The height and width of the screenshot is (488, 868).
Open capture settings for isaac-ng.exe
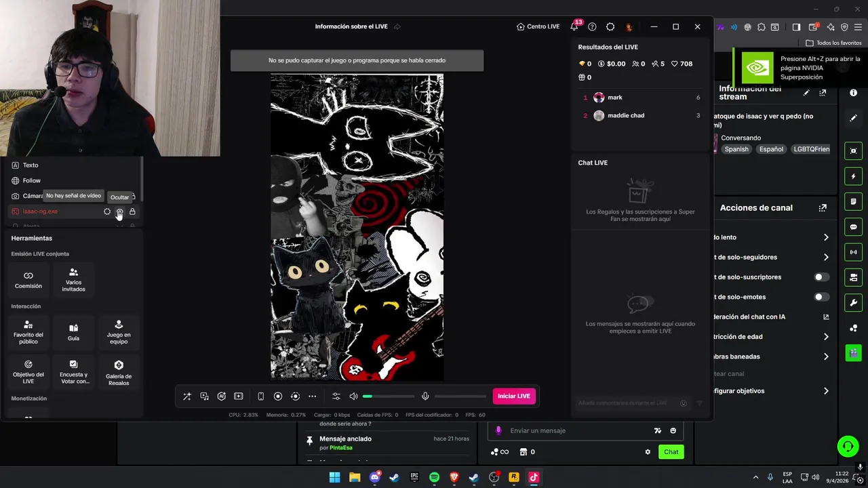pos(107,212)
